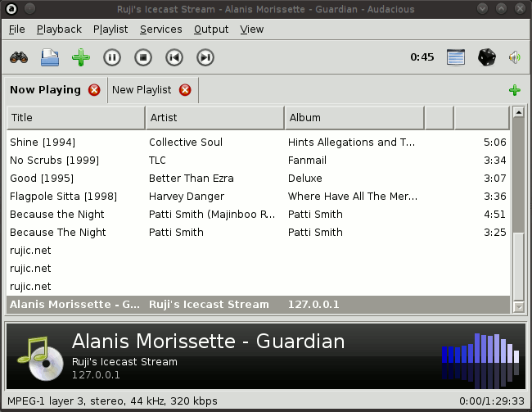Pause the current playback

112,57
